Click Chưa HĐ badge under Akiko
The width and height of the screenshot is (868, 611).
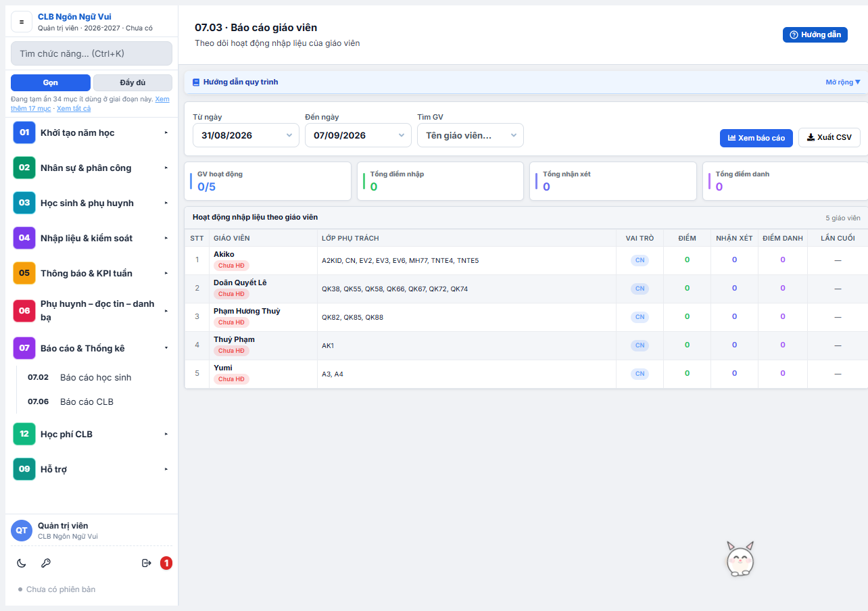[x=231, y=266]
